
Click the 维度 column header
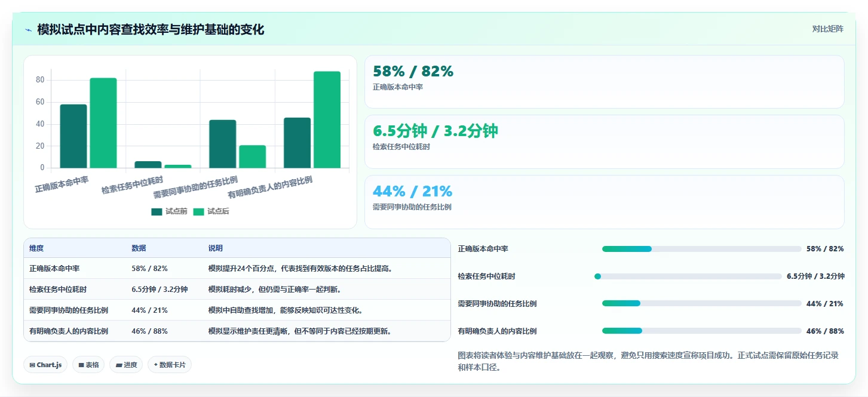pos(36,248)
